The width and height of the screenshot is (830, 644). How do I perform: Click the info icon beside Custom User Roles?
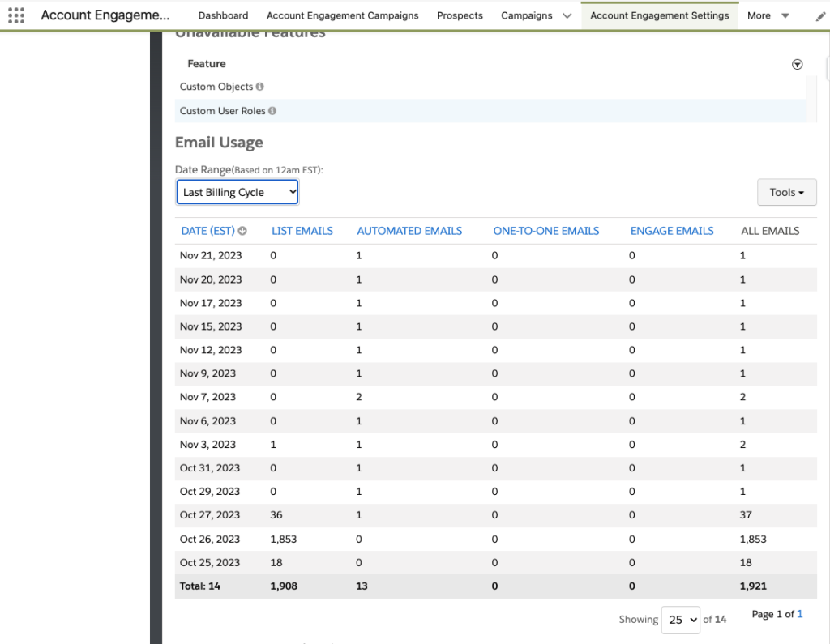coord(272,111)
